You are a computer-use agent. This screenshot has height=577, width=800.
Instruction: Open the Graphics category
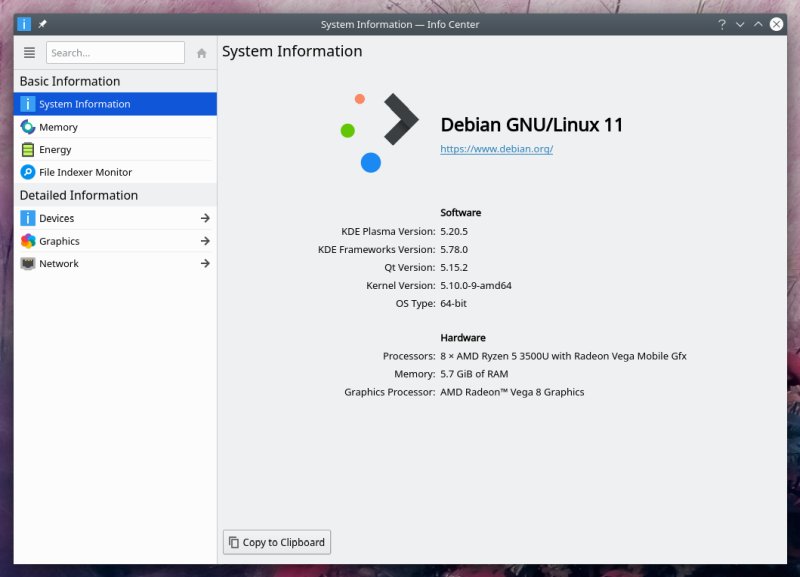pos(115,241)
